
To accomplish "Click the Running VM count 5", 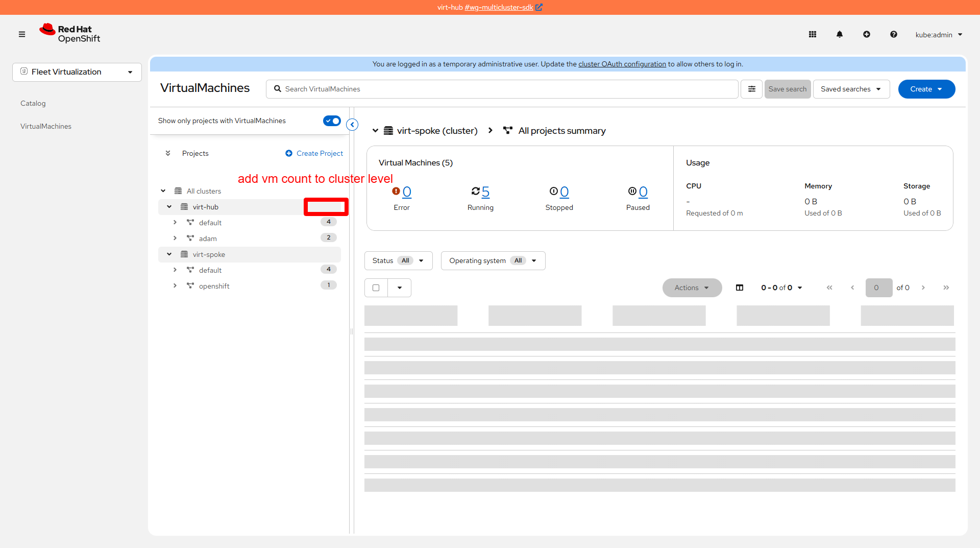I will [x=485, y=192].
